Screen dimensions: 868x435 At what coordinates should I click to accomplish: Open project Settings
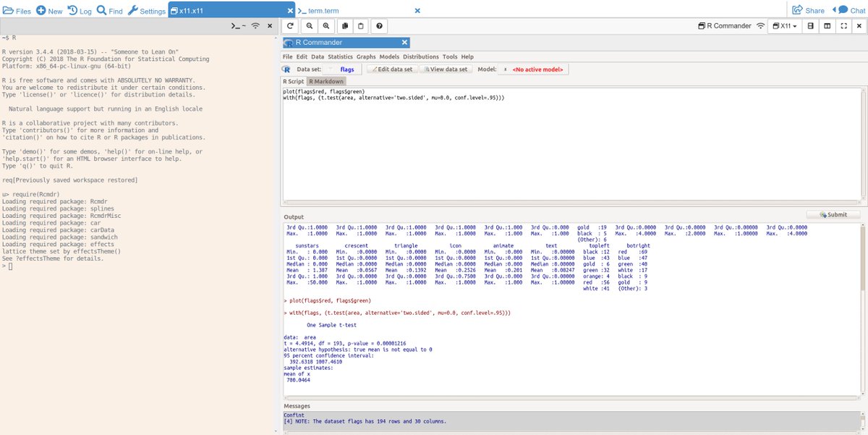coord(147,11)
